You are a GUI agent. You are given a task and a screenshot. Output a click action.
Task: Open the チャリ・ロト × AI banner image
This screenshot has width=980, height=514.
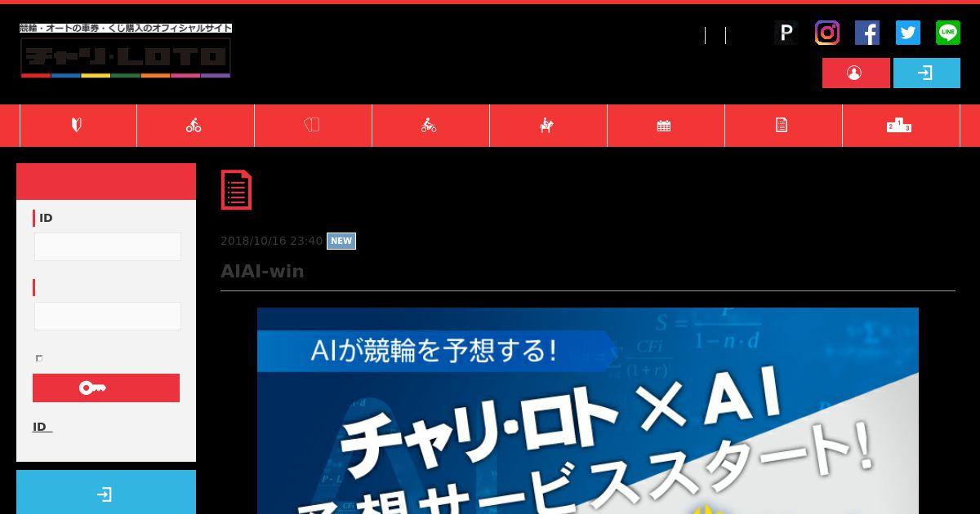coord(588,410)
